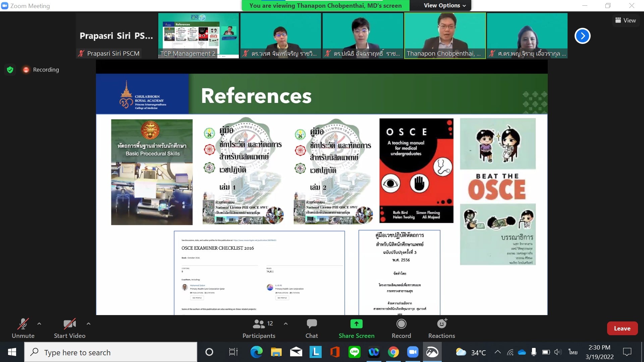This screenshot has width=644, height=362.
Task: Click the เล่ม 2 handbook cover
Action: [334, 171]
